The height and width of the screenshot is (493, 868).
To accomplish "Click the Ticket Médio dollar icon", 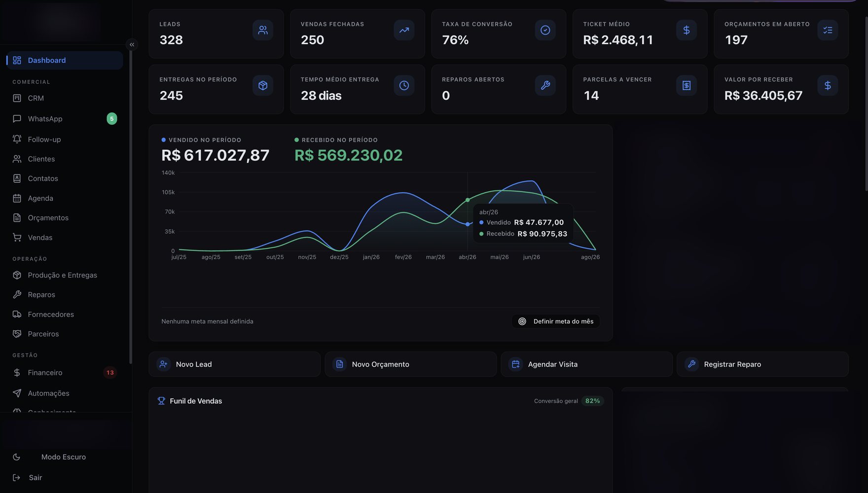I will [687, 30].
